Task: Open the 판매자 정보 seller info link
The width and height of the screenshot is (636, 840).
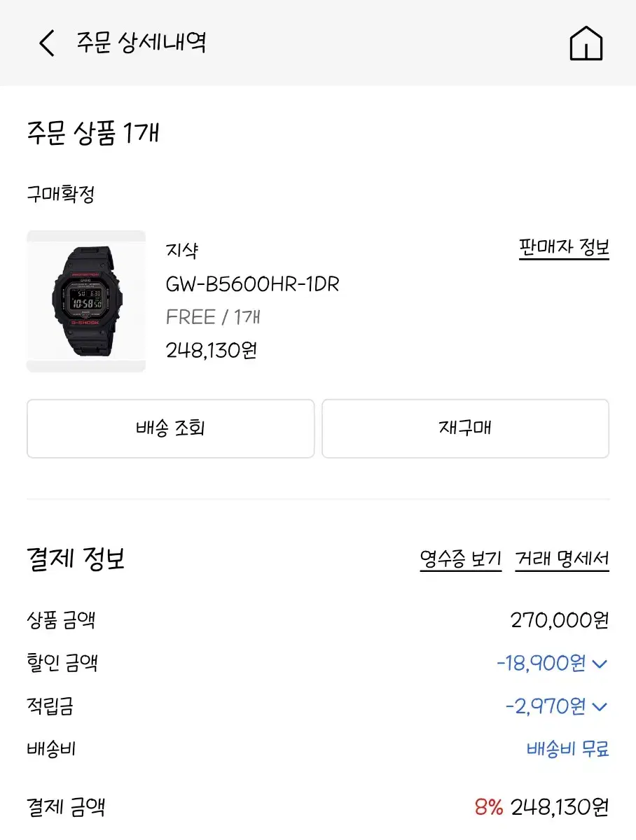Action: coord(564,248)
